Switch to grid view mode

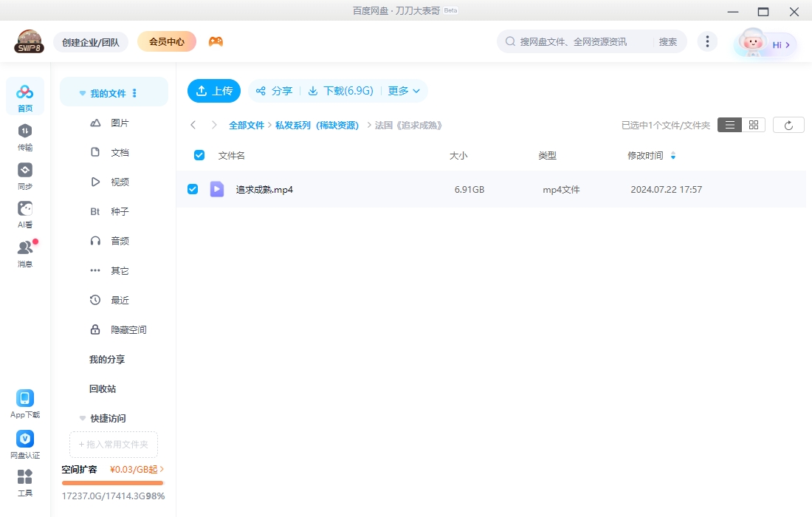tap(752, 124)
